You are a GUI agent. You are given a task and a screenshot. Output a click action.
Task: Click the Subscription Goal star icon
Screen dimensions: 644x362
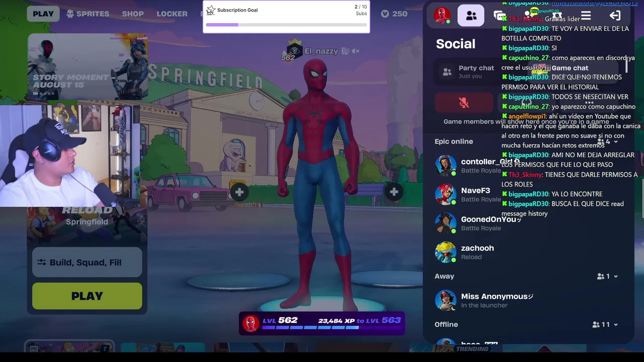point(211,10)
